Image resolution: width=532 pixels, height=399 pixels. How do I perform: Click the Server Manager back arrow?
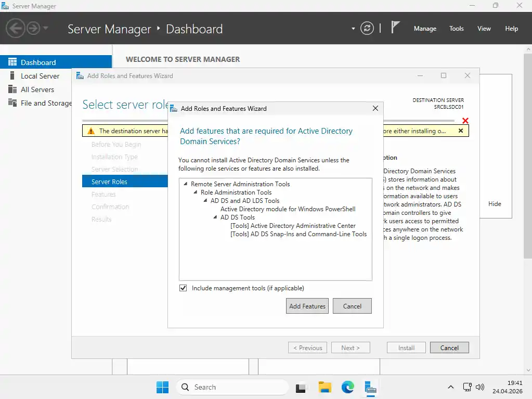15,28
